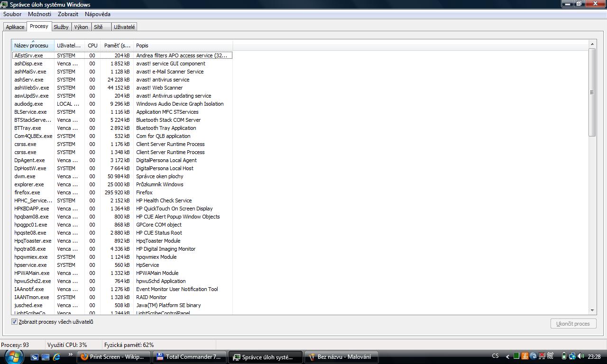This screenshot has height=364, width=607.
Task: Open the orange Java update tray icon
Action: [525, 356]
